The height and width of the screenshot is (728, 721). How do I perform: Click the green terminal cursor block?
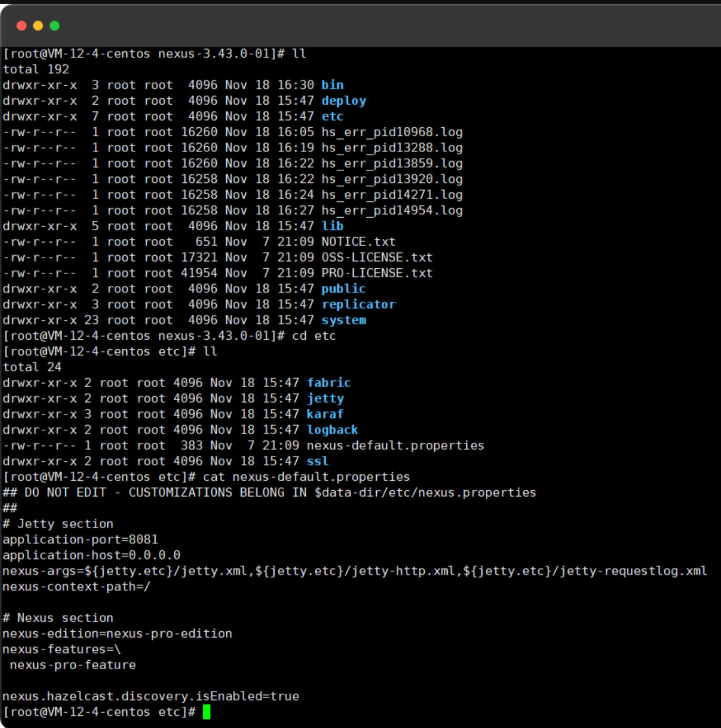tap(206, 712)
